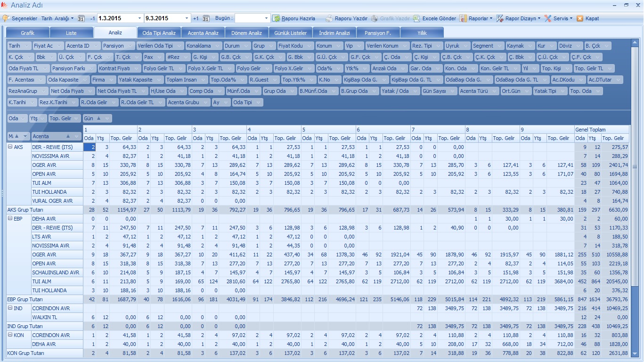This screenshot has width=644, height=362.
Task: Click the Segment field chip
Action: tap(488, 46)
